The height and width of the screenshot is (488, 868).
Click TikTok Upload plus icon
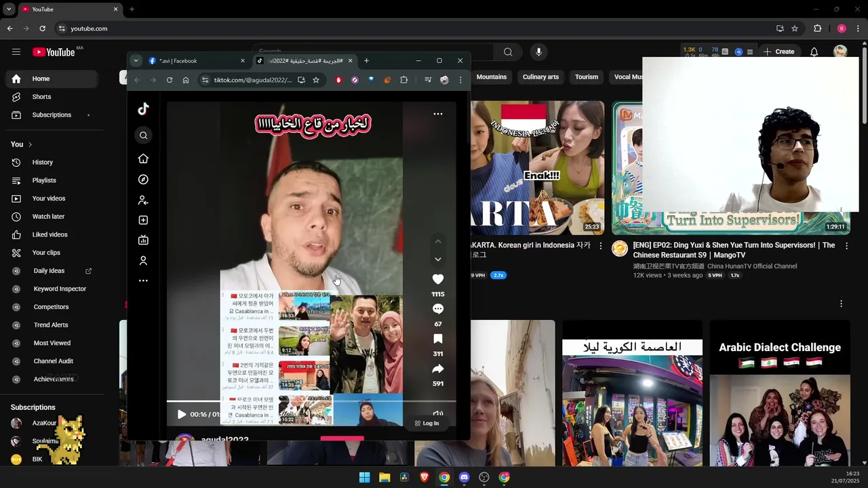pos(143,220)
